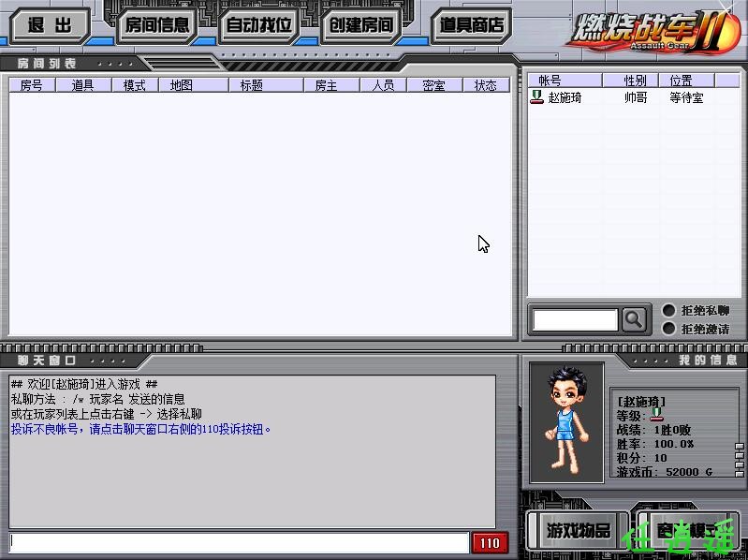Click the 帐号 player list header

[x=565, y=81]
